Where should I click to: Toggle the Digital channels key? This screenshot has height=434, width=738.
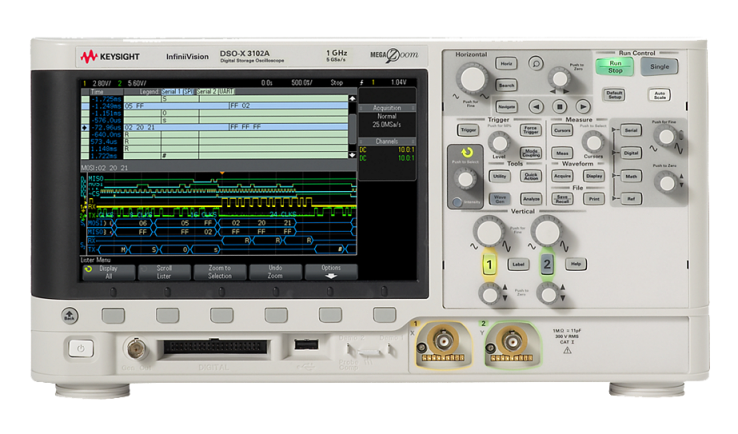coord(631,153)
